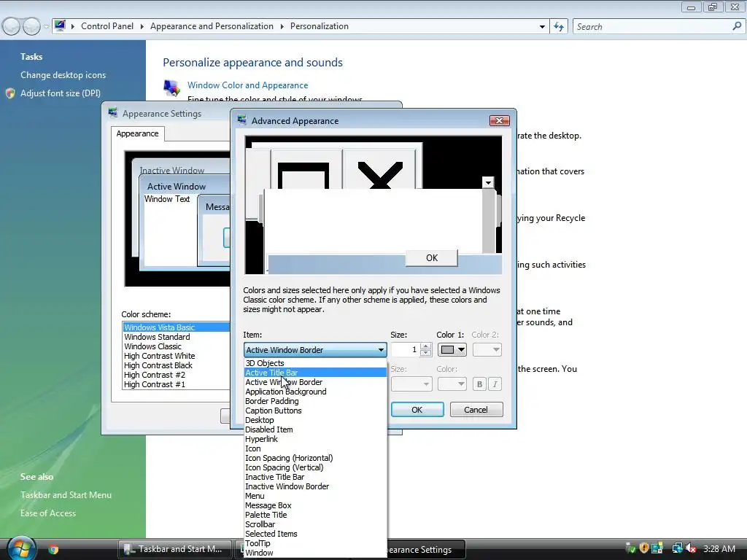
Task: Choose High Contrast Black scheme
Action: [x=177, y=365]
